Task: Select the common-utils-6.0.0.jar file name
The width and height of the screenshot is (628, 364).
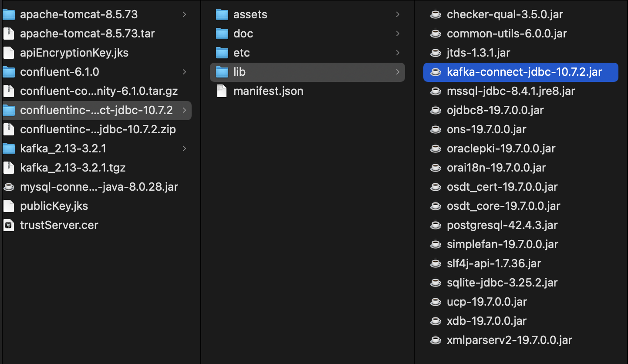Action: coord(507,34)
